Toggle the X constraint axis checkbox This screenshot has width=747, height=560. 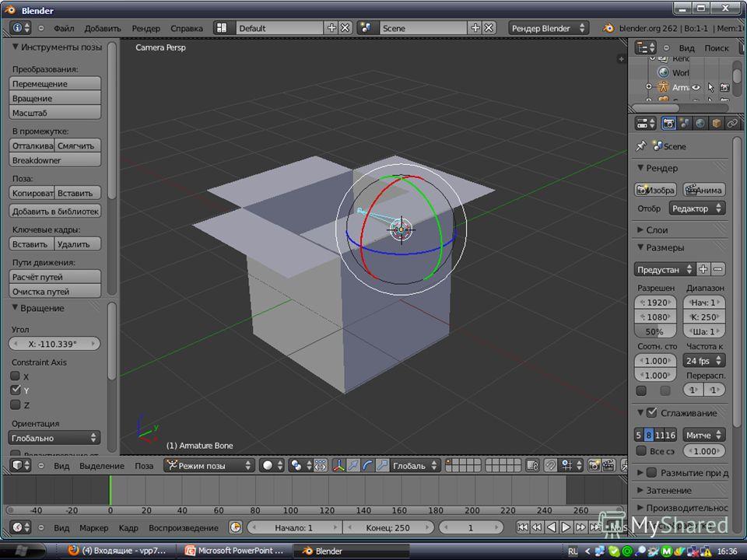[16, 376]
